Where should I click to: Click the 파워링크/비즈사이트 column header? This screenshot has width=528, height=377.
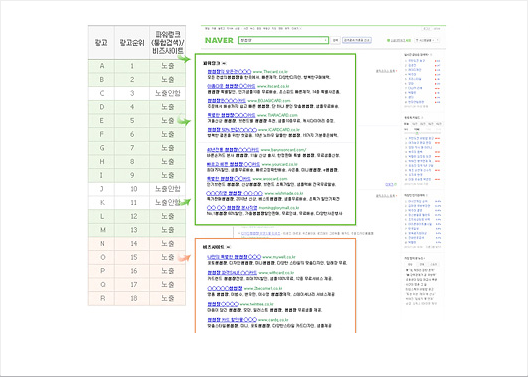coord(168,43)
